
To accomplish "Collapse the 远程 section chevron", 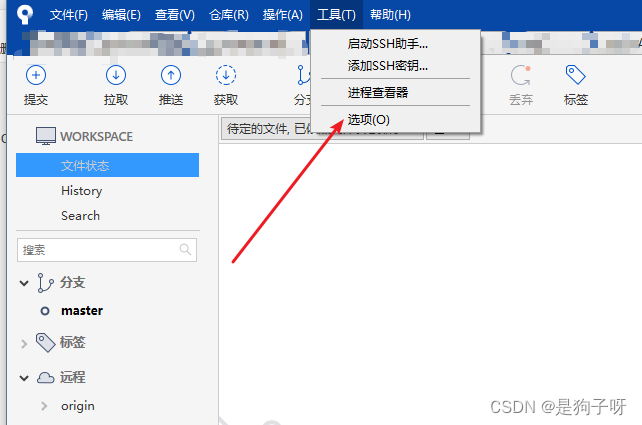I will coord(24,378).
